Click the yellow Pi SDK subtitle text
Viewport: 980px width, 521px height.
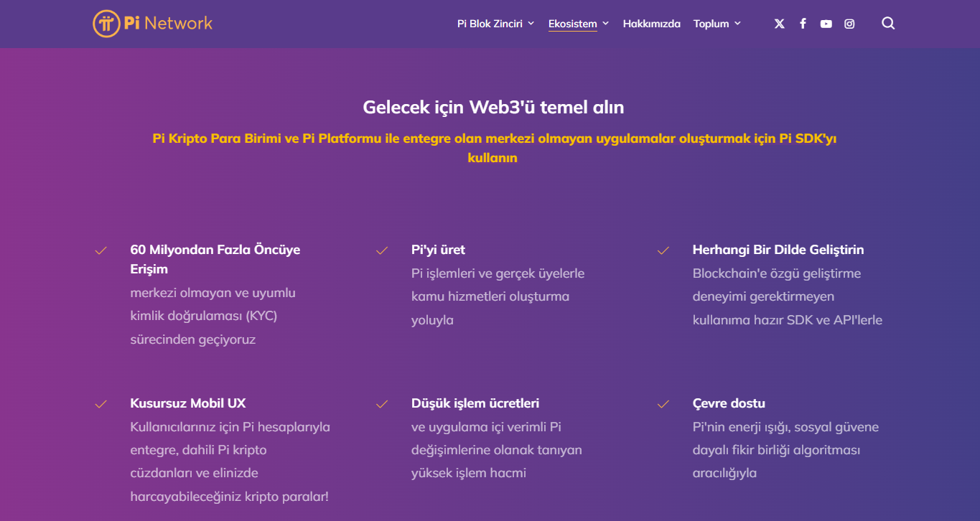494,148
